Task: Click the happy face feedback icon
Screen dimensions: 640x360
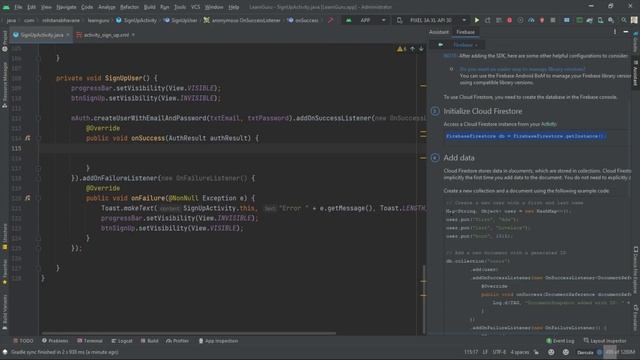Action: [551, 352]
